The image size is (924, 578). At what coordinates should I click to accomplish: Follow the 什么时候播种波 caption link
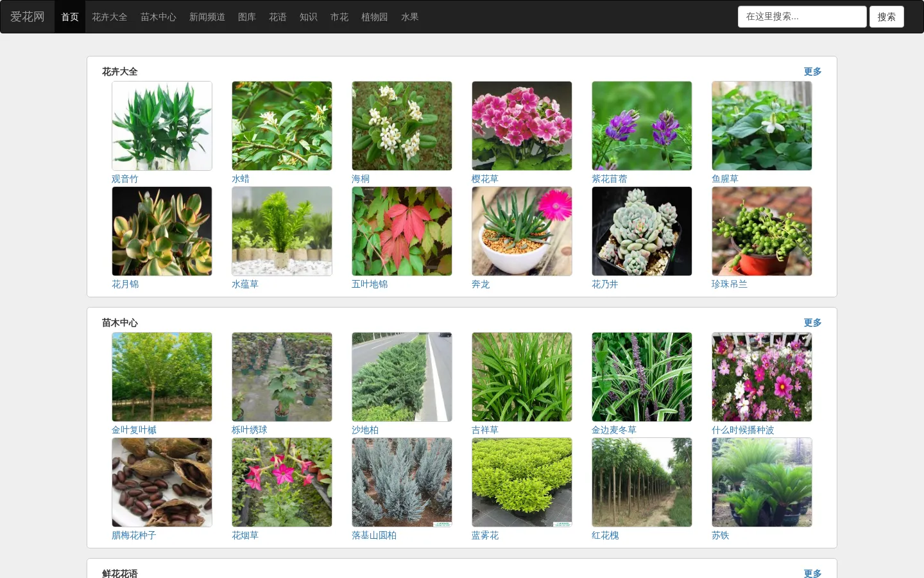point(743,430)
